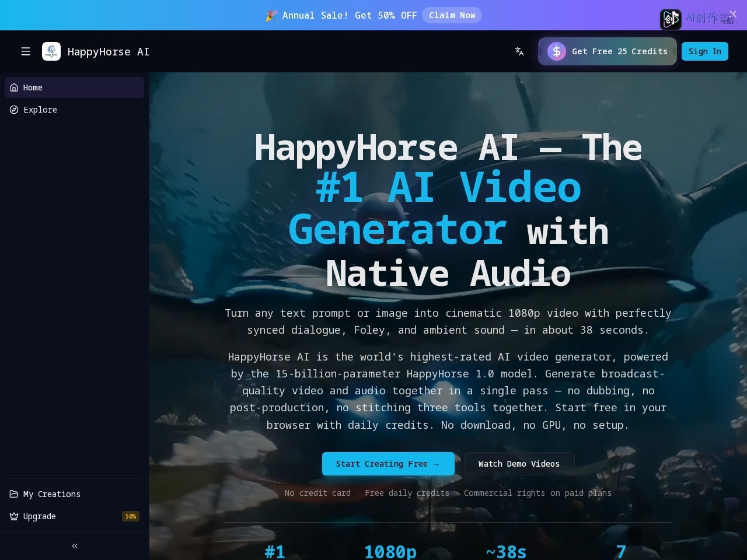Image resolution: width=747 pixels, height=560 pixels.
Task: Collapse the sidebar with double chevron
Action: coord(75,546)
